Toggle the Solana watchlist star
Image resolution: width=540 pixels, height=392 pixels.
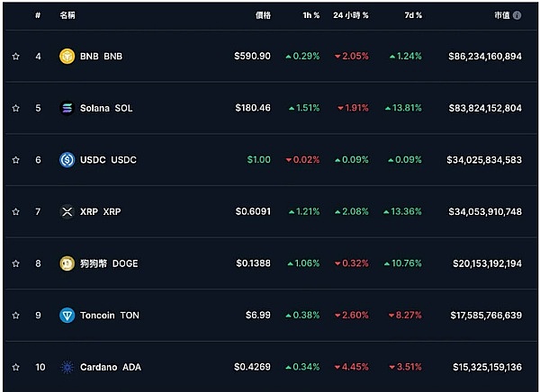coord(15,108)
